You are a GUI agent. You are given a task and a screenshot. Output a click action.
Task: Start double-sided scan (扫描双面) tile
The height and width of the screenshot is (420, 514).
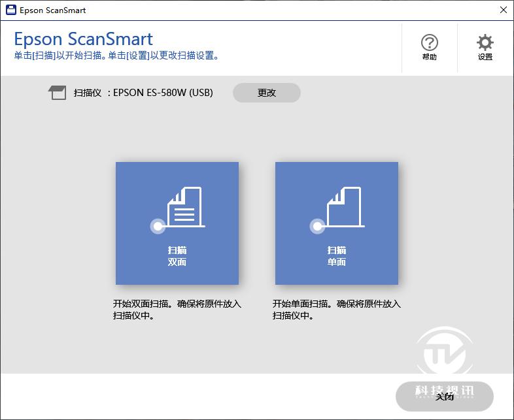tap(177, 223)
